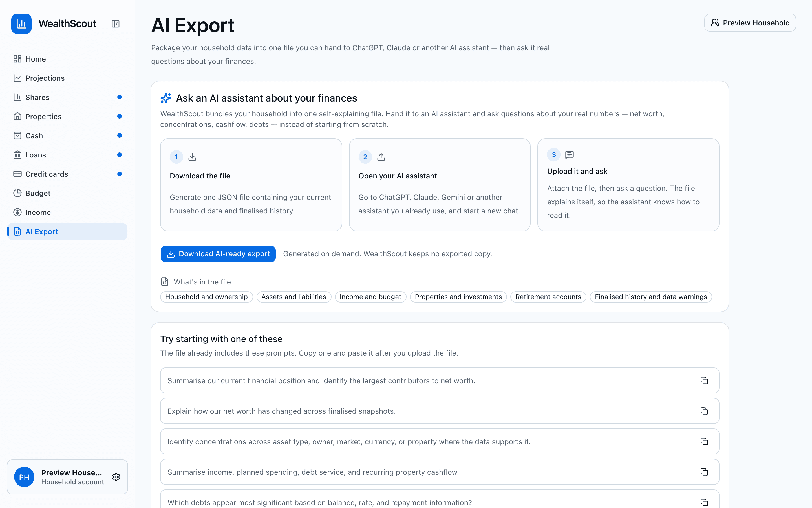Collapse the sidebar with the panel icon
This screenshot has height=508, width=812.
click(x=115, y=23)
